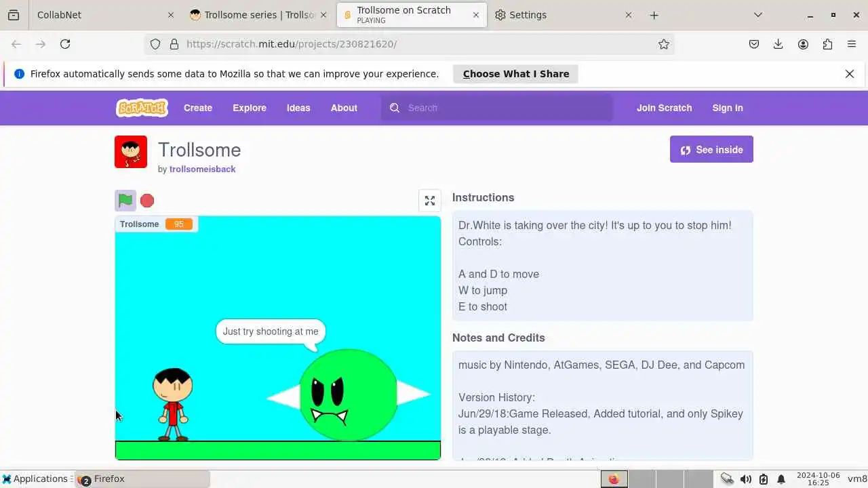Click the Notes and Credits heading
This screenshot has width=868, height=488.
tap(498, 338)
